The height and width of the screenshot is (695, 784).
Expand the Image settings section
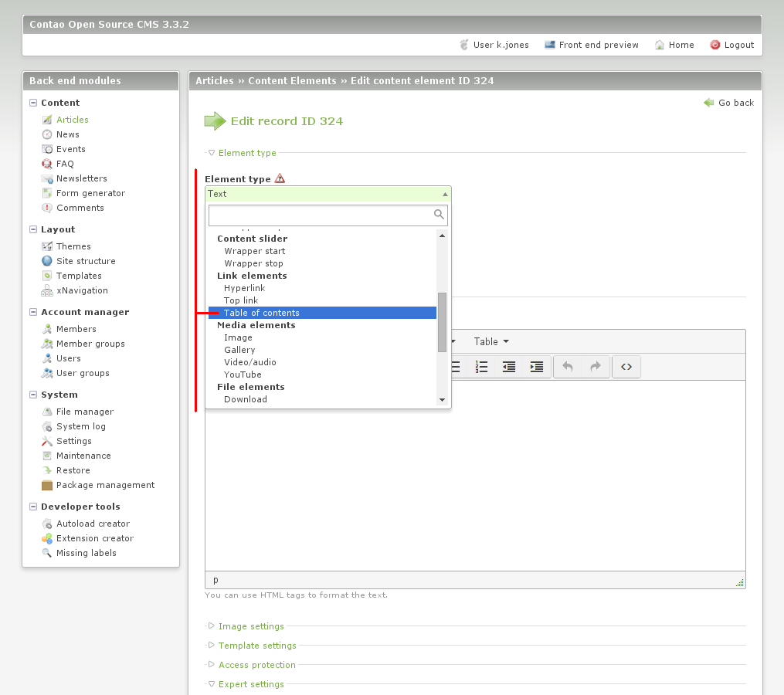[250, 626]
